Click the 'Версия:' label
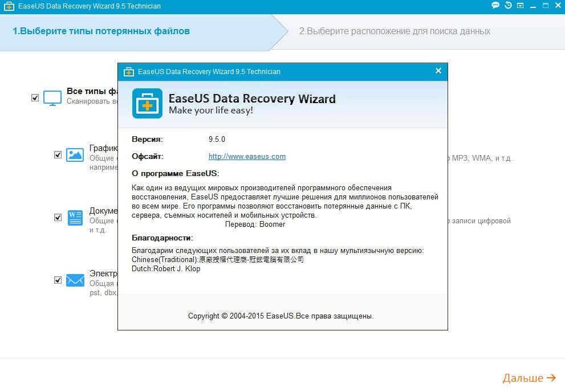This screenshot has height=392, width=565. tap(147, 139)
